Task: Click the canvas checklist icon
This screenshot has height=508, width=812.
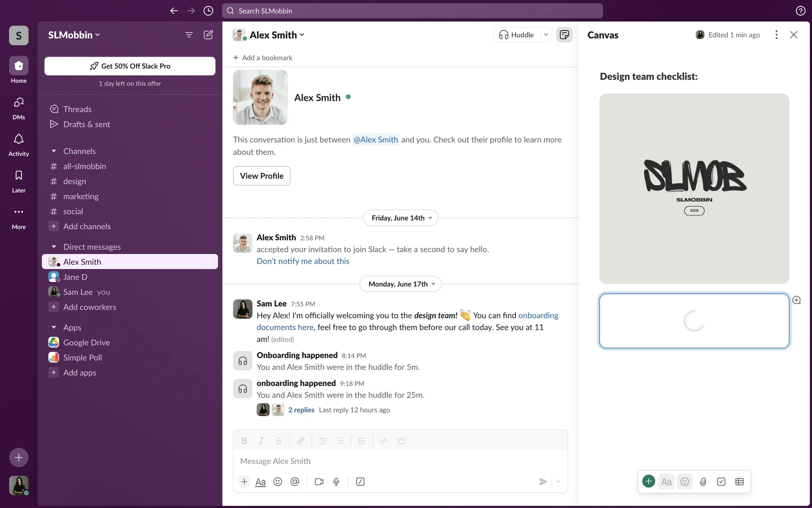Action: coord(721,482)
